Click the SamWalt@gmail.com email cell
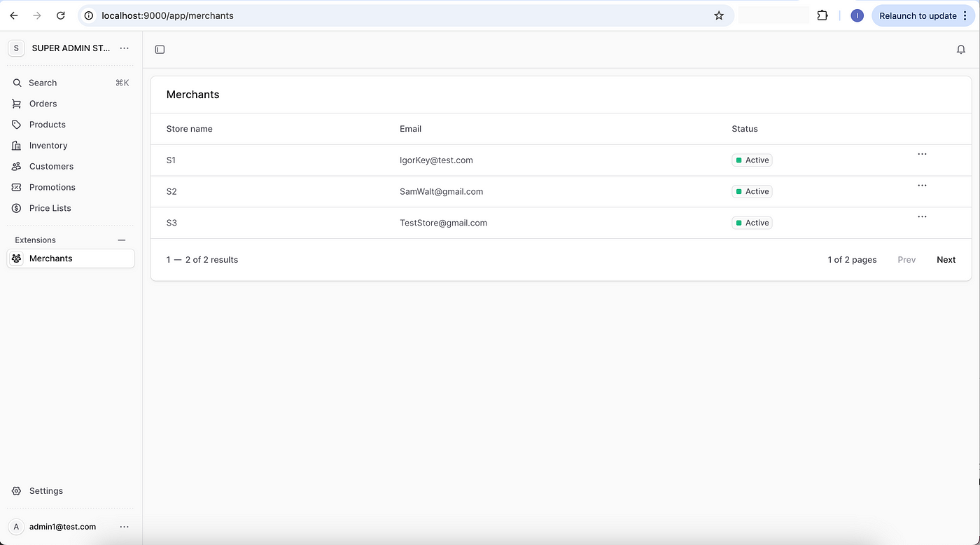This screenshot has width=980, height=545. tap(441, 191)
